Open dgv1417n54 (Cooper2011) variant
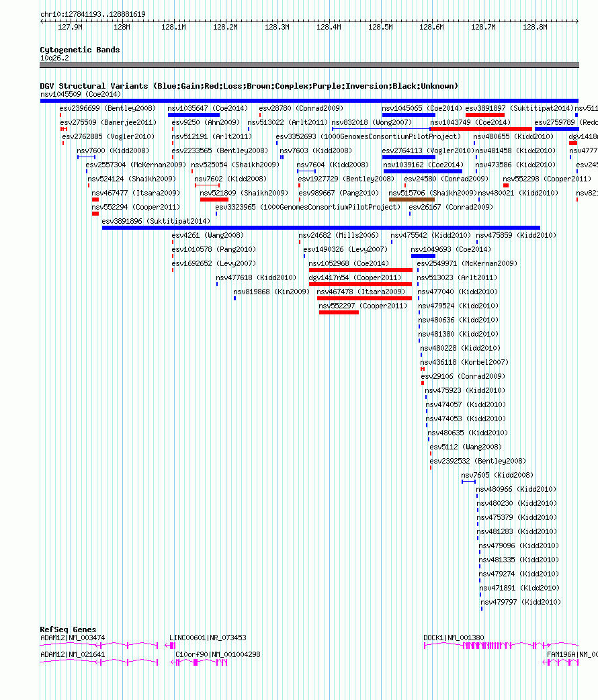 [355, 277]
